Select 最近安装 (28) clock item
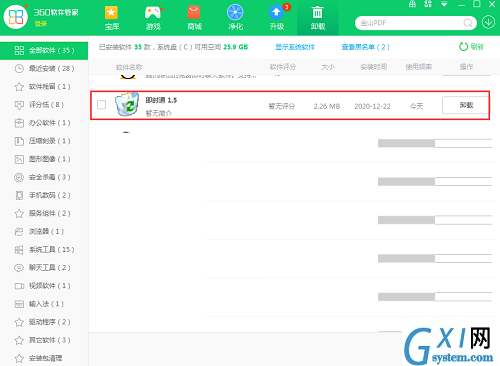The image size is (500, 366). coord(44,69)
